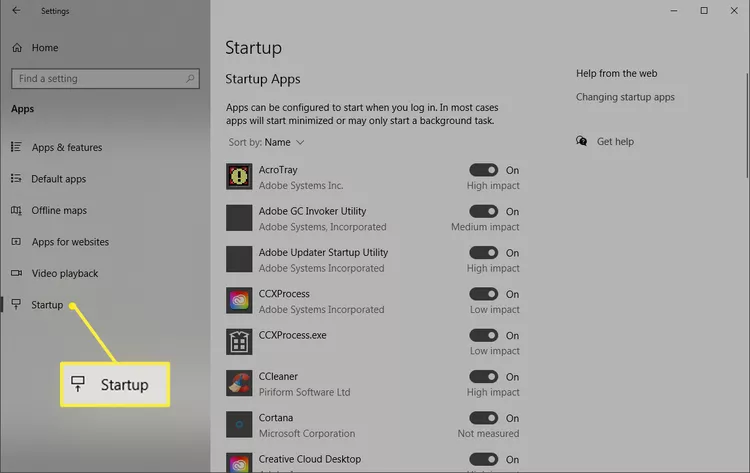
Task: Turn off AcroTray startup toggle
Action: 484,170
